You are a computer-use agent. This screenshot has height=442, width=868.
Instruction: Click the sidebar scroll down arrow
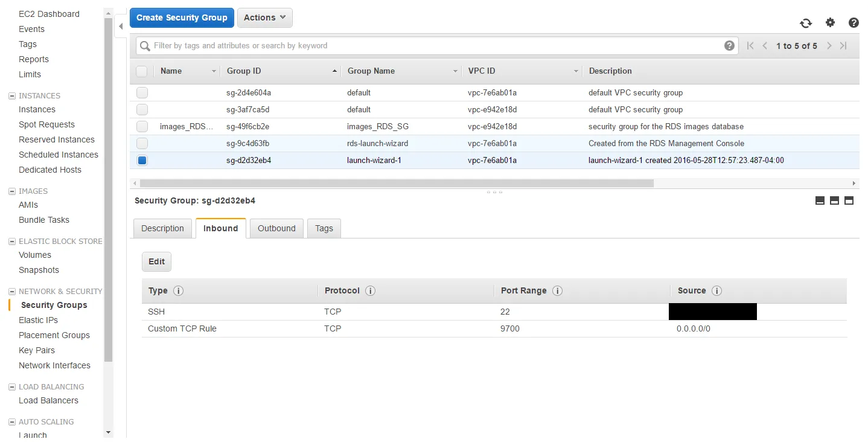109,432
